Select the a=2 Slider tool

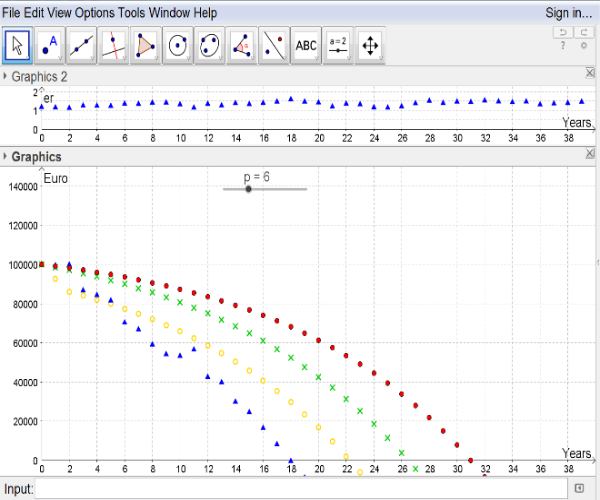[338, 46]
